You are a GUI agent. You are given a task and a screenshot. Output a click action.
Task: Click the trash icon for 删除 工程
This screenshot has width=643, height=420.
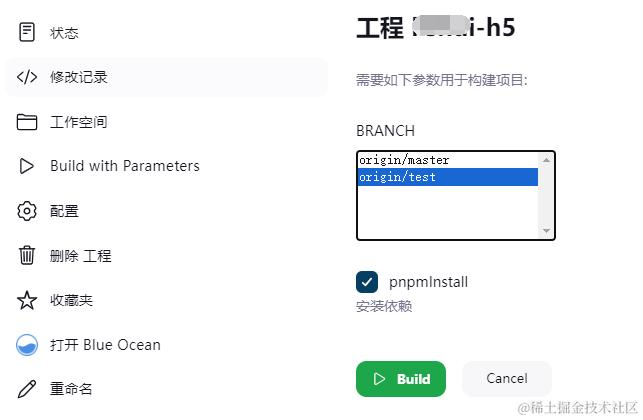click(x=27, y=255)
